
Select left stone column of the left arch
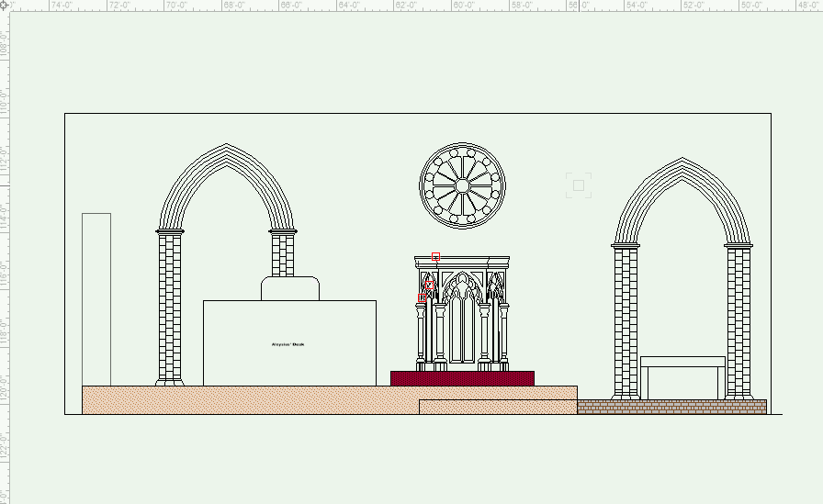point(170,308)
